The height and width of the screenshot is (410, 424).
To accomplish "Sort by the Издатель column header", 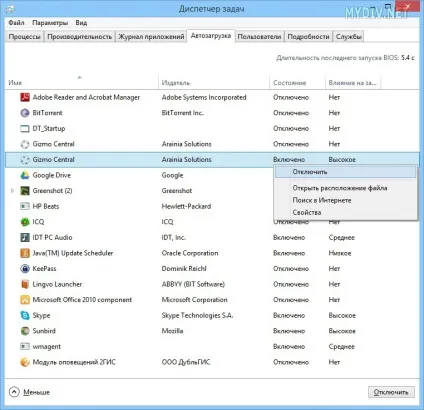I will point(214,82).
